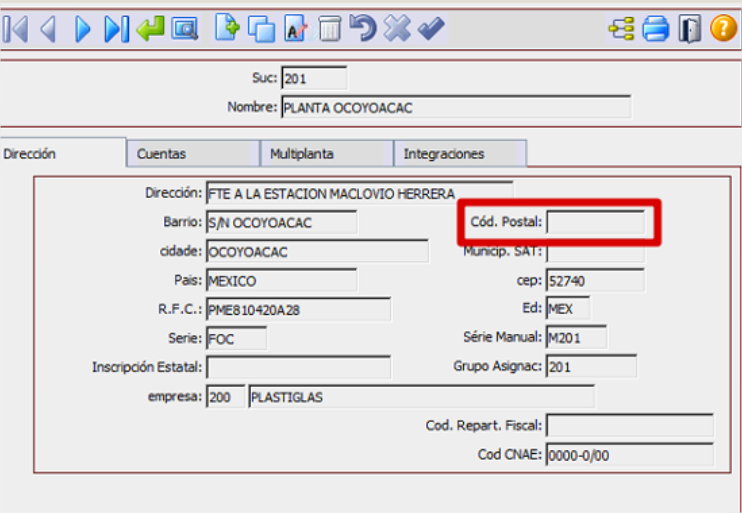
Task: Click the Pais field MEXICO
Action: coord(282,281)
